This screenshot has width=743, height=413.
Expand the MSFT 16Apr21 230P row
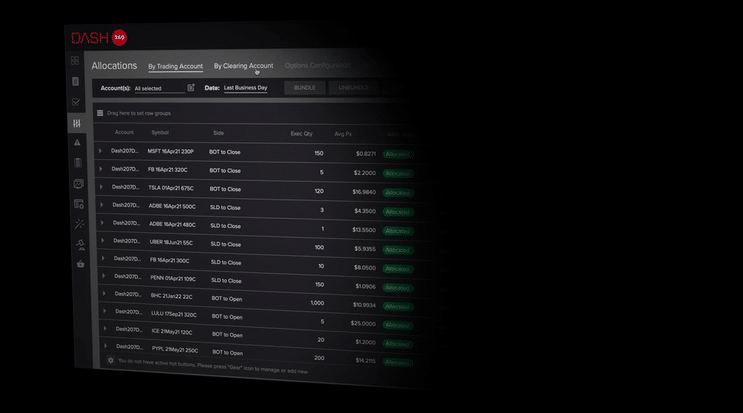[x=100, y=152]
